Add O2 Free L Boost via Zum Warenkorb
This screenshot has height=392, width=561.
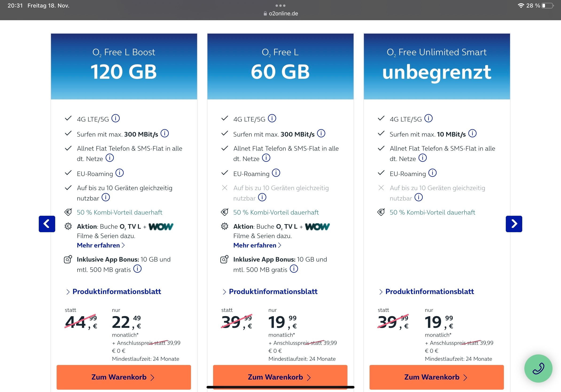click(124, 377)
